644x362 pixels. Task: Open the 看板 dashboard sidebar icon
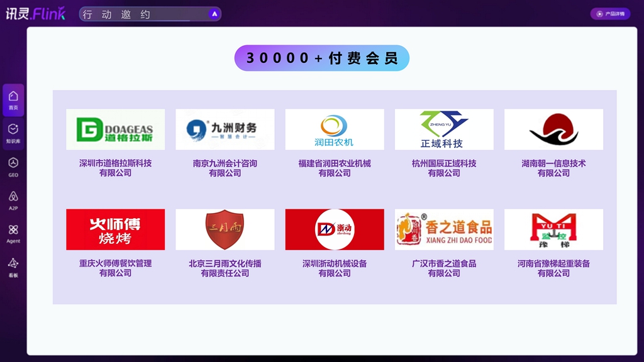pos(13,268)
